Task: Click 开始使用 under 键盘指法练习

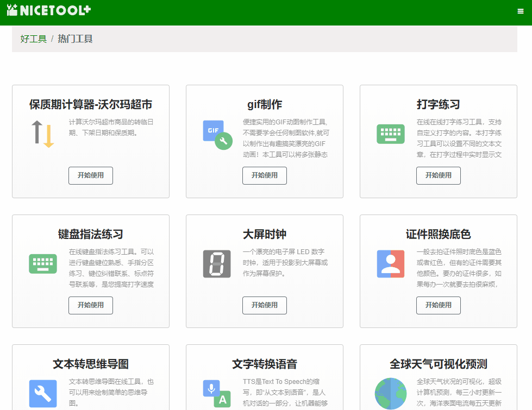Action: [x=91, y=305]
